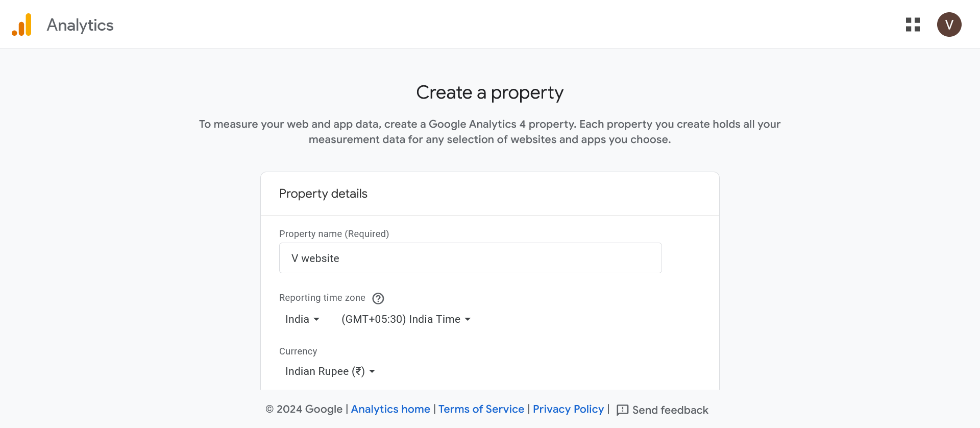Open the V account avatar menu
980x428 pixels.
click(x=949, y=25)
